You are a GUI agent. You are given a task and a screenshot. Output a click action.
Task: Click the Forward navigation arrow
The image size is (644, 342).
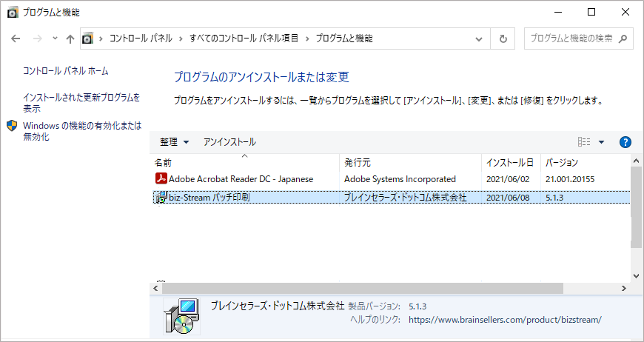coord(37,38)
